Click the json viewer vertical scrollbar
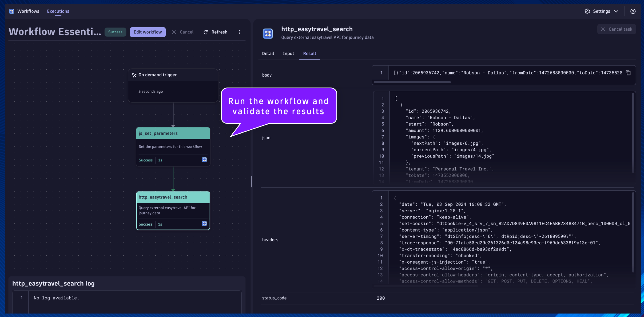The width and height of the screenshot is (644, 317). pos(633,133)
